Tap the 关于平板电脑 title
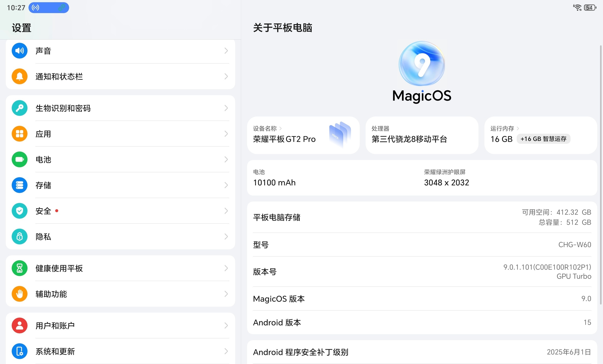Screen dimensions: 603x364 pos(283,28)
